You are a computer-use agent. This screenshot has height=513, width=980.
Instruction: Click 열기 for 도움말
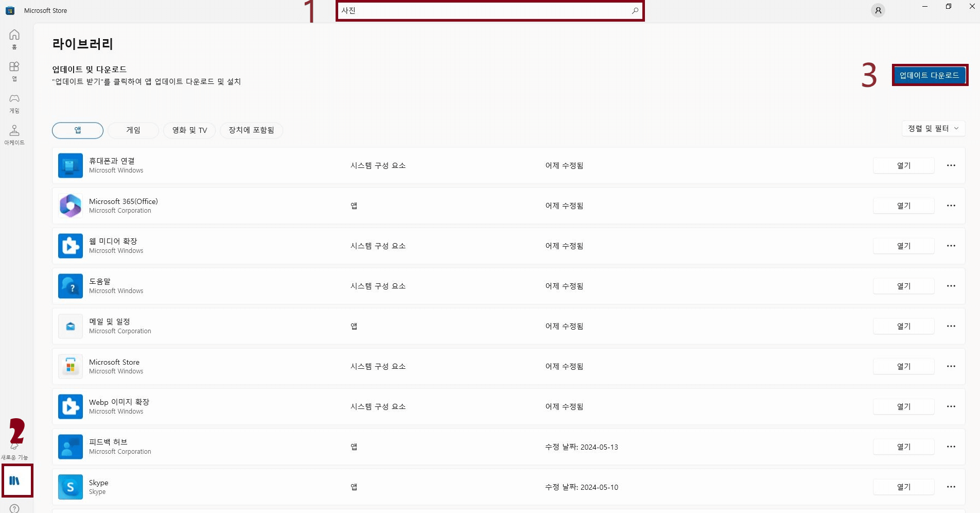coord(904,286)
